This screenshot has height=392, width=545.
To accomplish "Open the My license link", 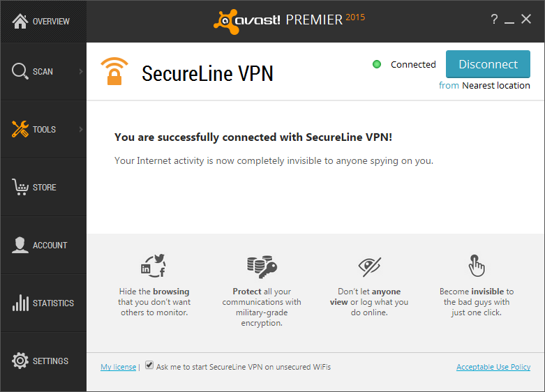I will click(118, 367).
